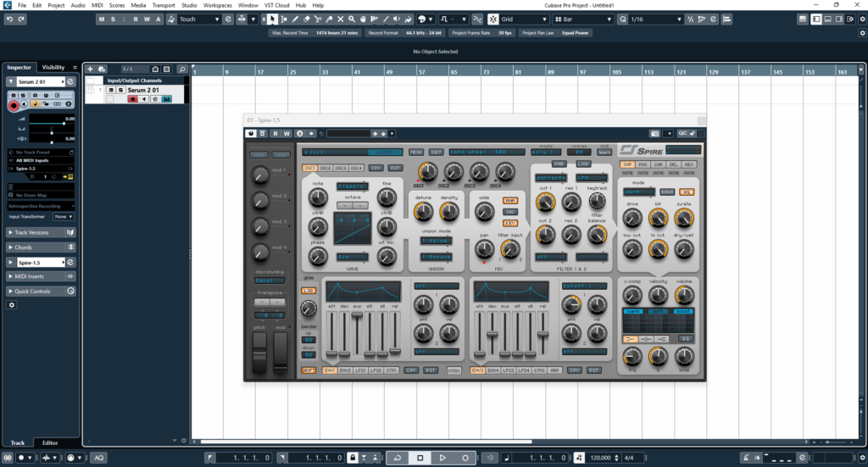Select the Zoom magnifier tool
The image size is (868, 467).
[352, 19]
